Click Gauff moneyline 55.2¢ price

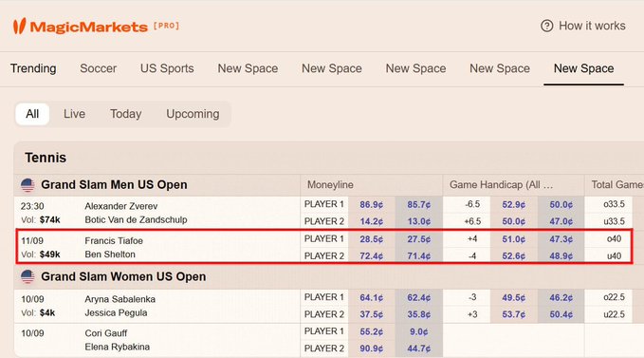[371, 331]
